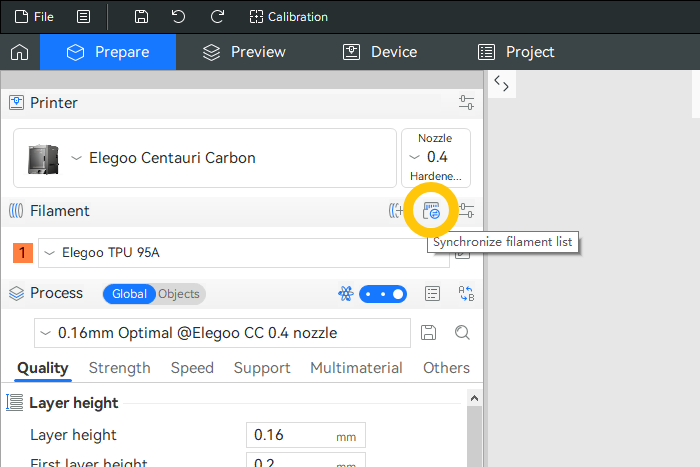Open the 0.16mm Optimal process preset dropdown

[222, 333]
